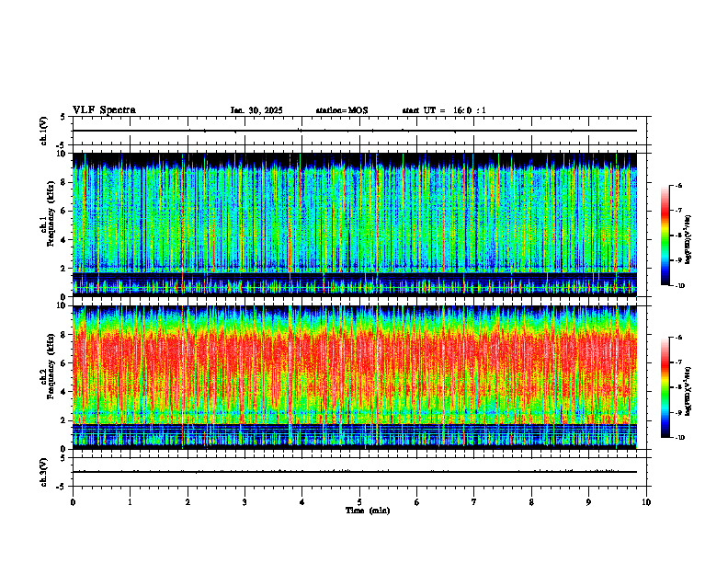Click the "ch.3(V)" axis label
This screenshot has width=728, height=563.
coord(44,472)
